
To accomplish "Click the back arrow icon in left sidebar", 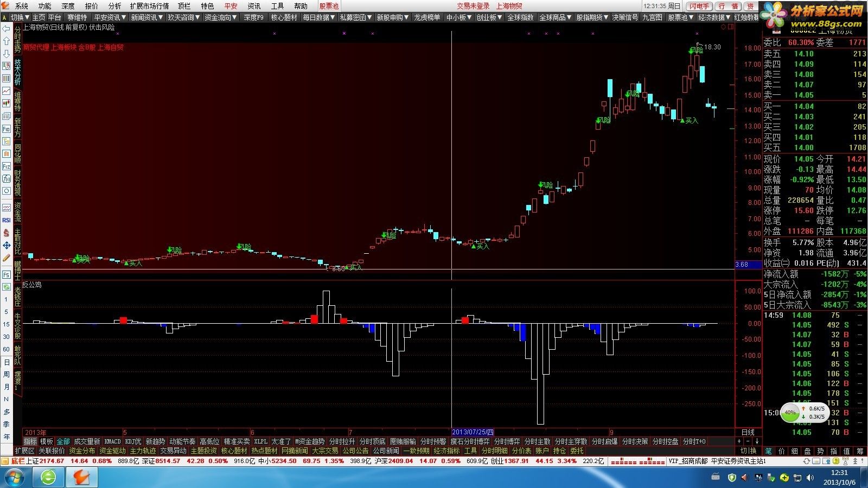I will click(x=7, y=29).
